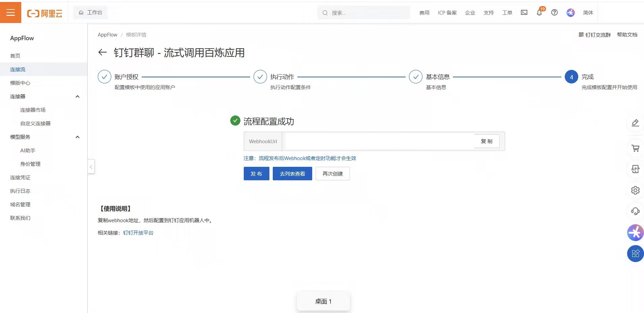Click the 基本信息 step check icon
Screen dimensions: 644x313
[x=416, y=77]
